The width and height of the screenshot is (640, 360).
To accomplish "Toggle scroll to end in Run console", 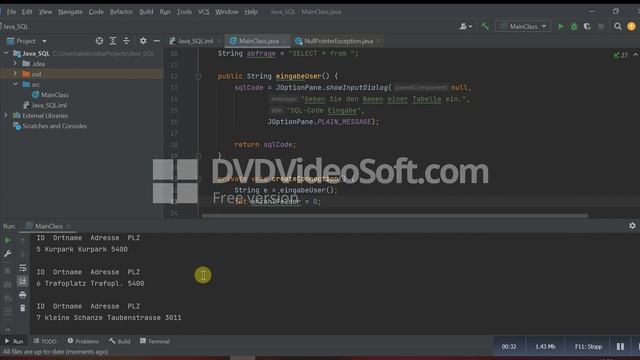I will [23, 281].
